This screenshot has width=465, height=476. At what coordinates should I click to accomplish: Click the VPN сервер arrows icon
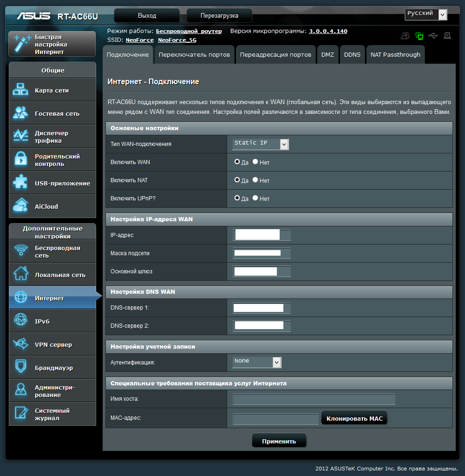pos(20,344)
